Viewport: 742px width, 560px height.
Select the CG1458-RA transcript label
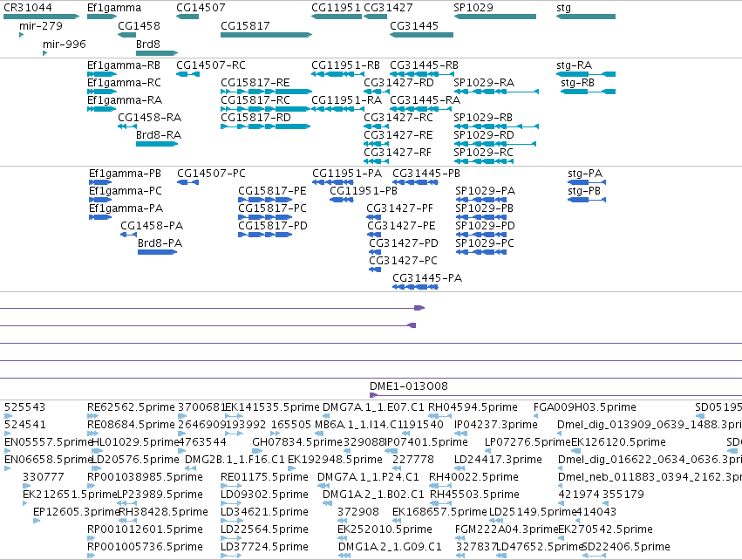click(x=150, y=118)
